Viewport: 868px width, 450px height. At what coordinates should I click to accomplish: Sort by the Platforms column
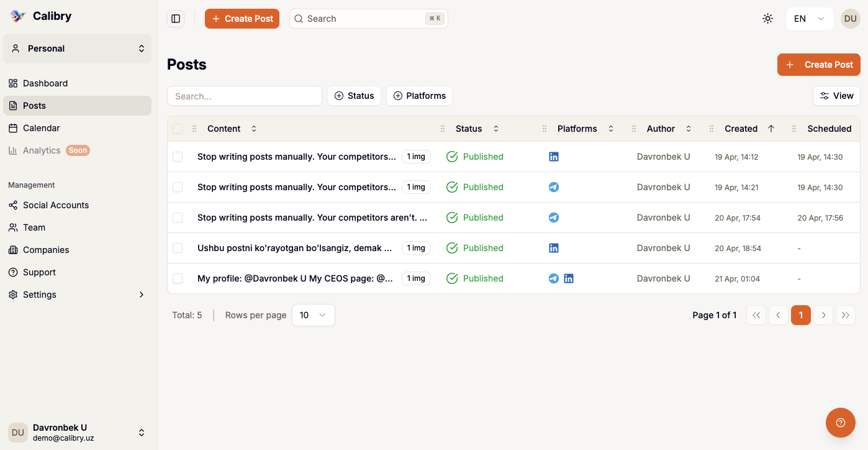[x=585, y=129]
